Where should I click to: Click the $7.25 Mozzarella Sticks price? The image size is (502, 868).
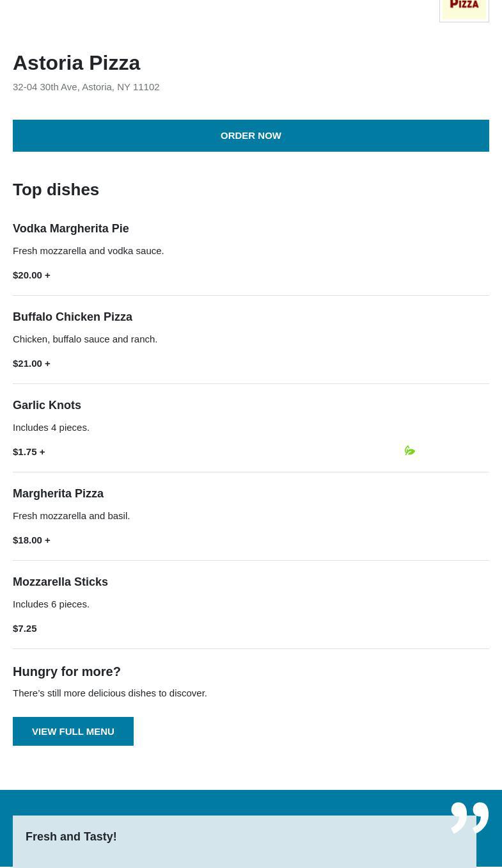(x=24, y=628)
